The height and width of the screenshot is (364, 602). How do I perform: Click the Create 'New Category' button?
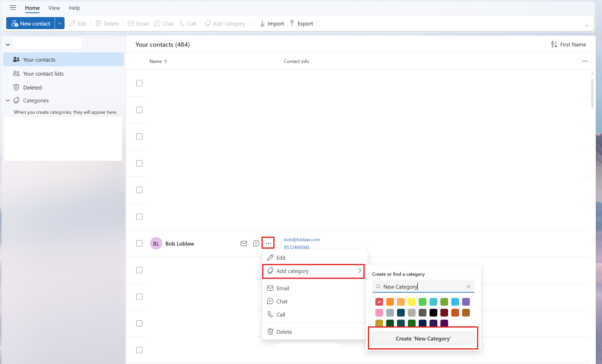[x=423, y=338]
